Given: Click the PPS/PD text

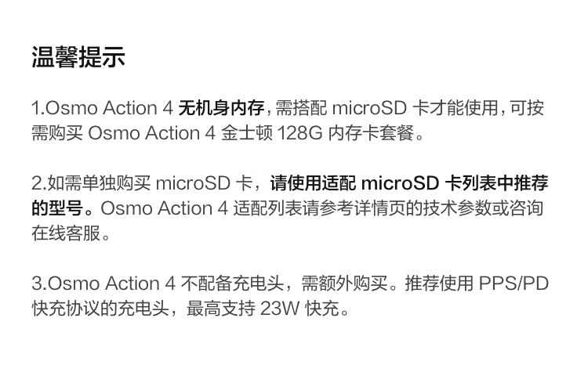Looking at the screenshot, I should click(x=514, y=283).
